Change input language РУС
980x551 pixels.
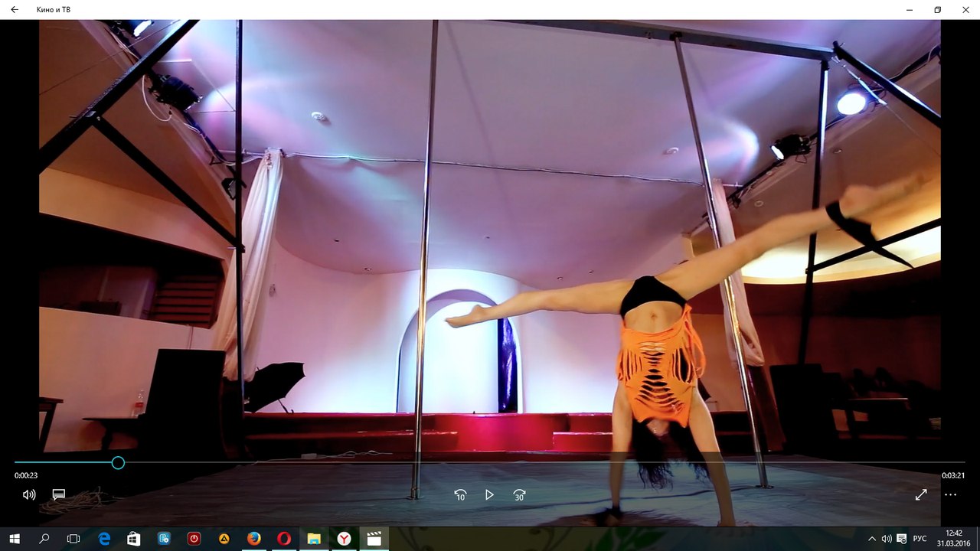(921, 539)
